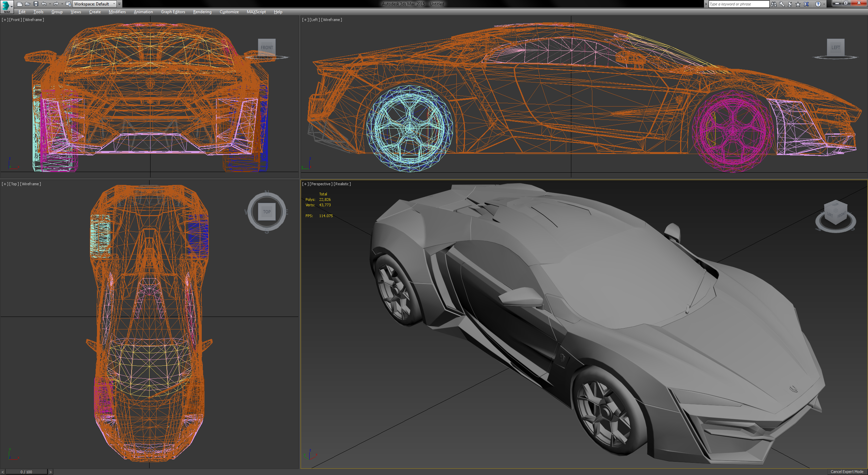This screenshot has width=868, height=475.
Task: Open the Help question mark
Action: (818, 4)
